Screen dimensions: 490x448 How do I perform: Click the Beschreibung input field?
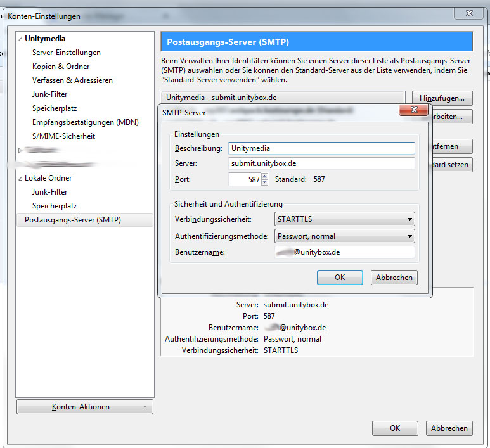321,148
